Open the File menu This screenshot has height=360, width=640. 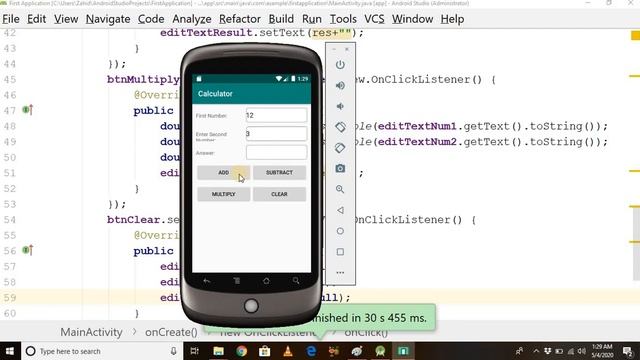point(11,19)
